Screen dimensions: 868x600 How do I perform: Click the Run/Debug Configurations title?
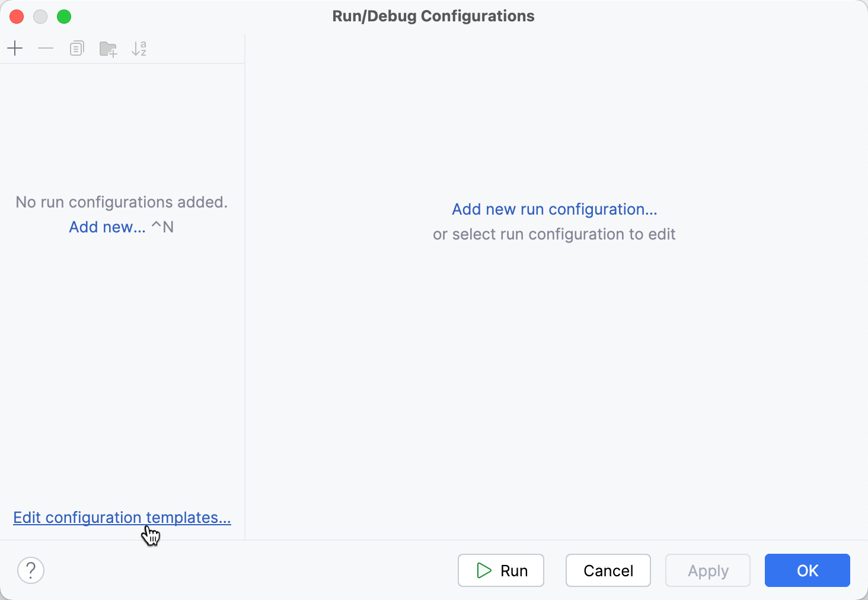click(433, 16)
